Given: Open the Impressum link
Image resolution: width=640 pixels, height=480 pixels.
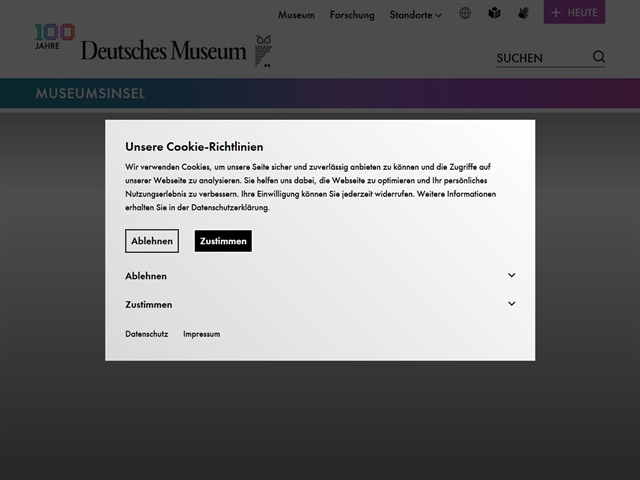Looking at the screenshot, I should [x=202, y=334].
